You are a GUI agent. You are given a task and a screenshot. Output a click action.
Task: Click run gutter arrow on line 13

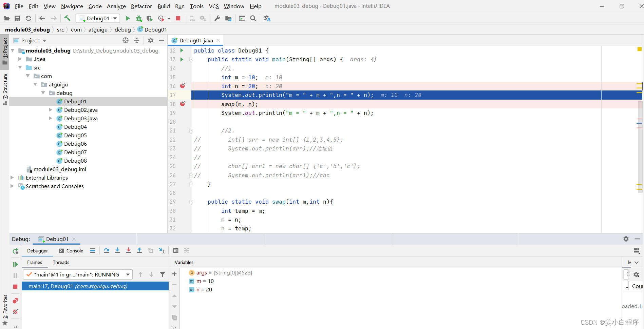point(182,59)
